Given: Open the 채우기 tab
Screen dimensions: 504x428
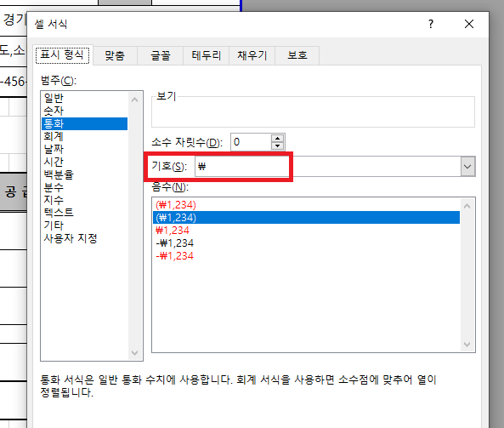Looking at the screenshot, I should click(252, 55).
